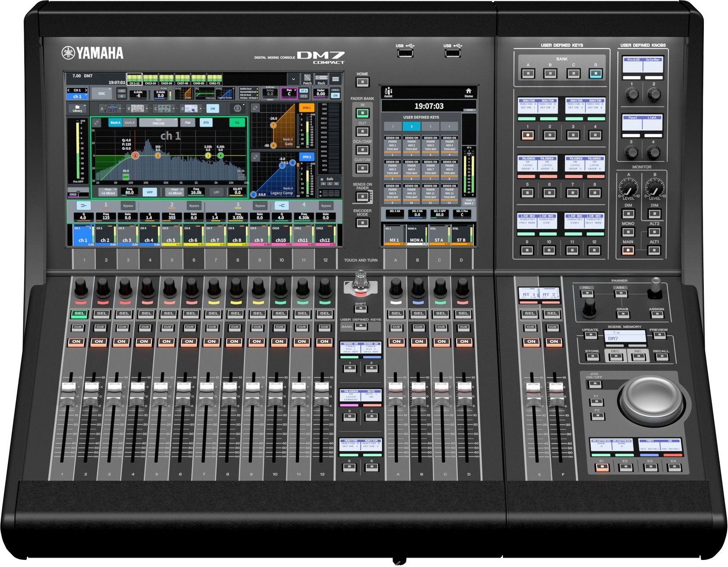The height and width of the screenshot is (567, 728).
Task: Tap the Assist icon on utility screen
Action: pyautogui.click(x=388, y=93)
